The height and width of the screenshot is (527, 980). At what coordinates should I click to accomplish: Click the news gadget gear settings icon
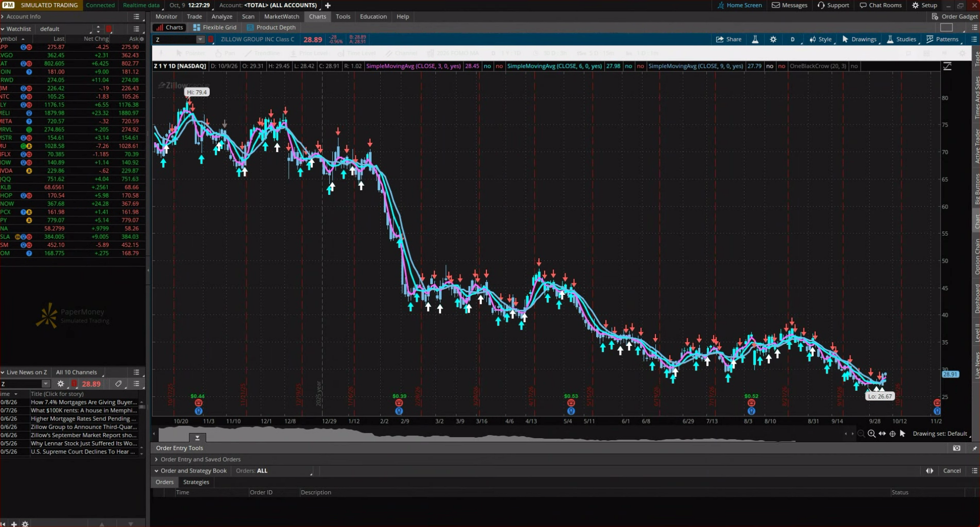(x=61, y=384)
